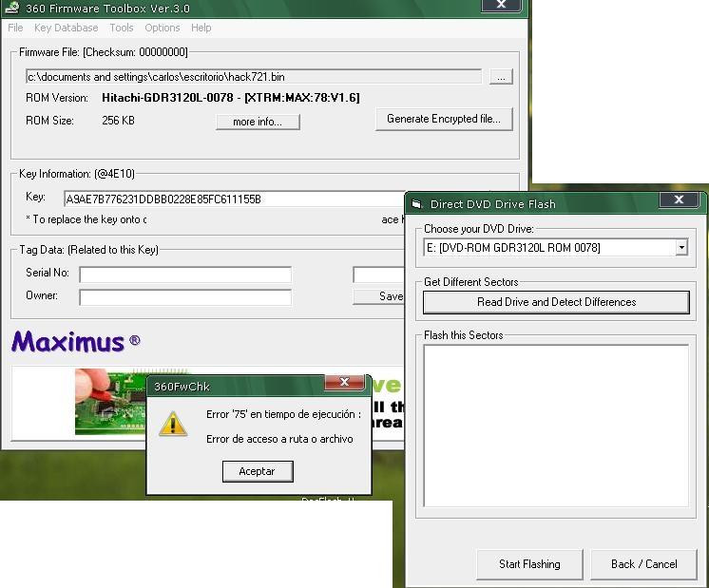Close the 360 Firmware Toolbox window
Screen dimensions: 709x588
(x=501, y=5)
